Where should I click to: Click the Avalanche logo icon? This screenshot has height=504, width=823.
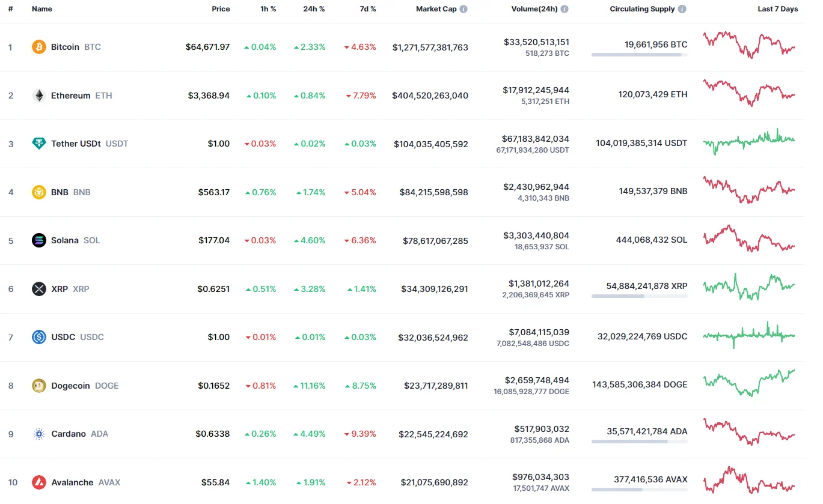(x=39, y=482)
